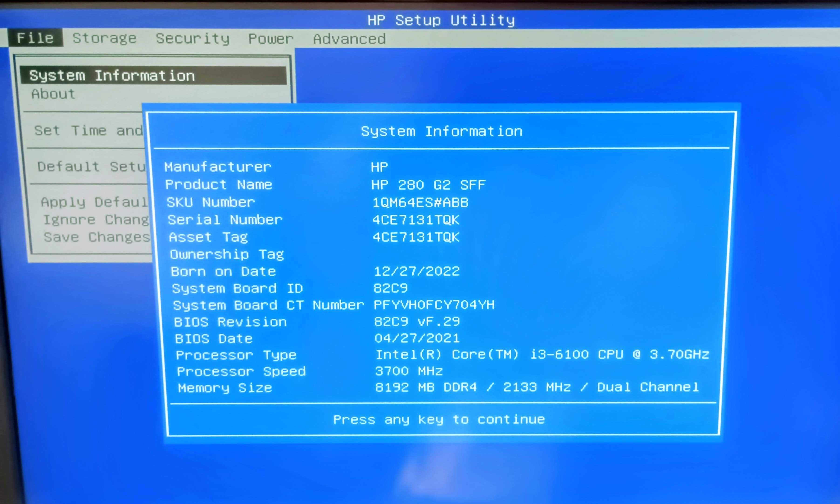Select Ignore Changes and Exit entry
Screen dimensions: 840x504
pos(96,220)
